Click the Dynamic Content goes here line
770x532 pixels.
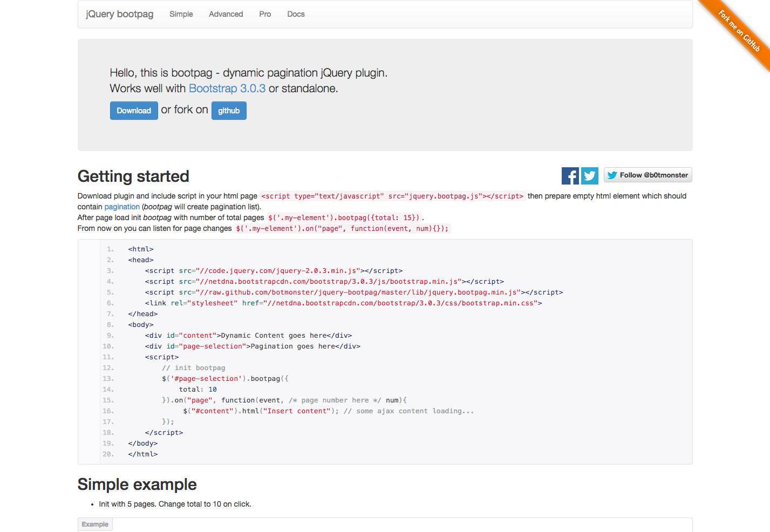(248, 336)
